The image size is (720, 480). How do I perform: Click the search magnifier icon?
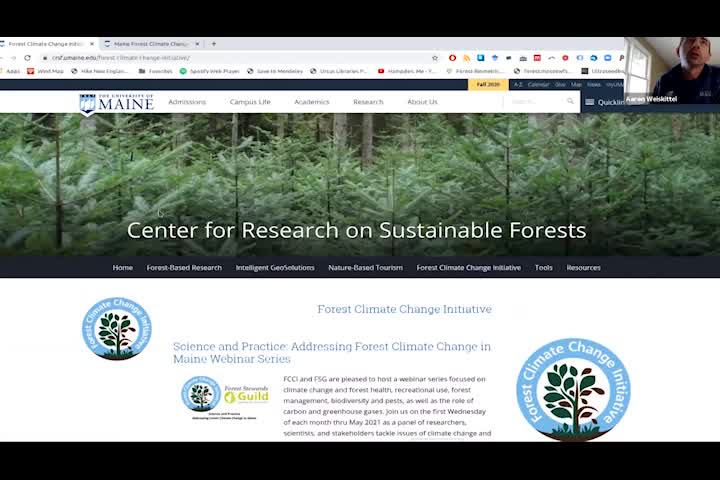(x=570, y=101)
